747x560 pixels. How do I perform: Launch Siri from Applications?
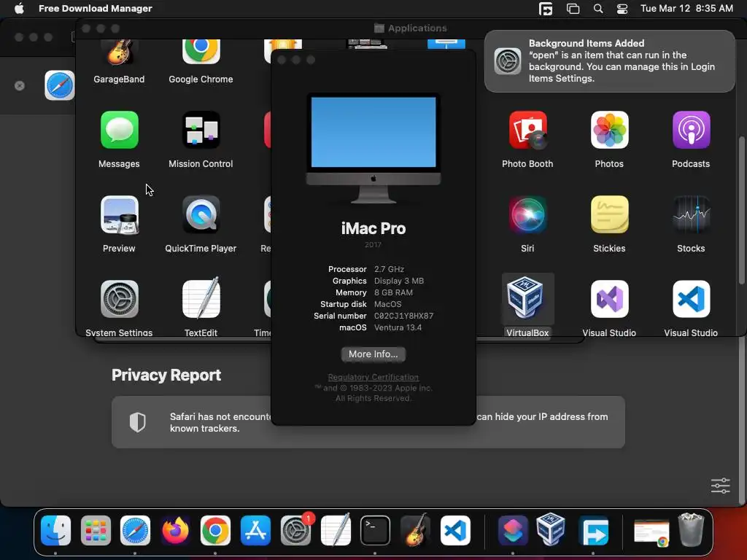[x=527, y=215]
